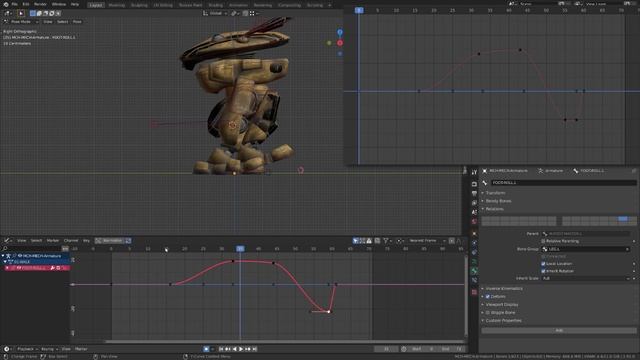Open the Bone properties tab

point(474,271)
